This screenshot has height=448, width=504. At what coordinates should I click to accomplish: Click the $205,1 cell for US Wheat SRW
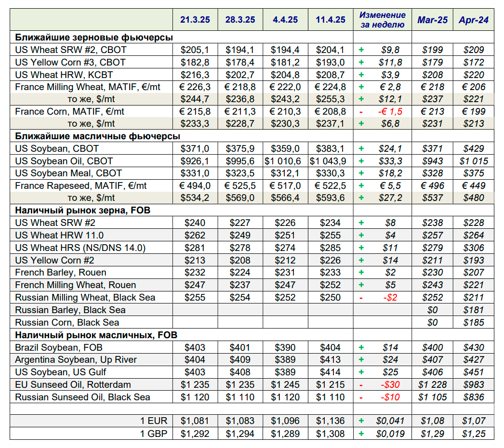click(x=195, y=50)
